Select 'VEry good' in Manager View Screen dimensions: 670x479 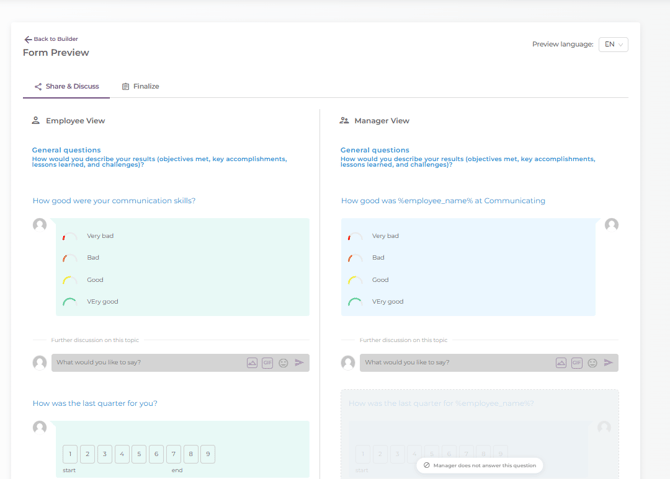386,301
